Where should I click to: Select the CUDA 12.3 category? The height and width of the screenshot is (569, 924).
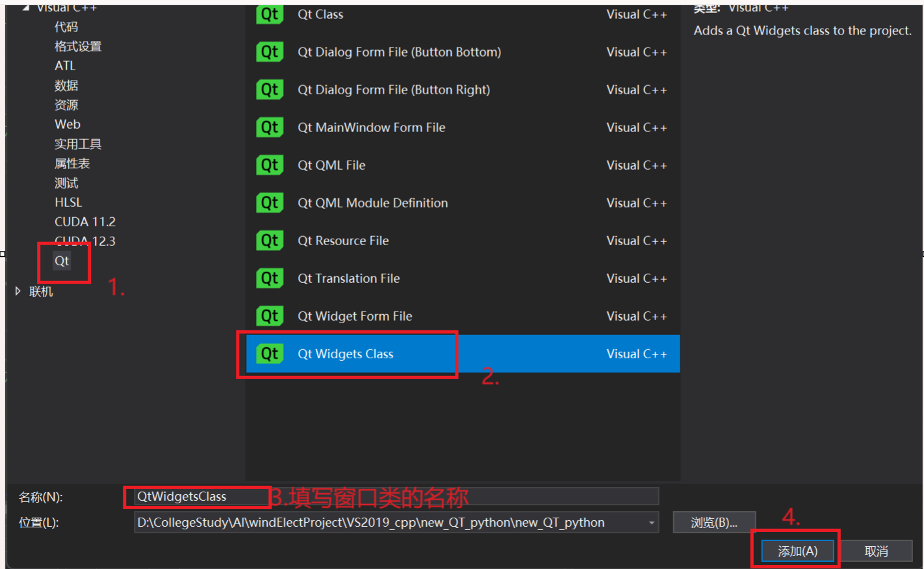[85, 241]
